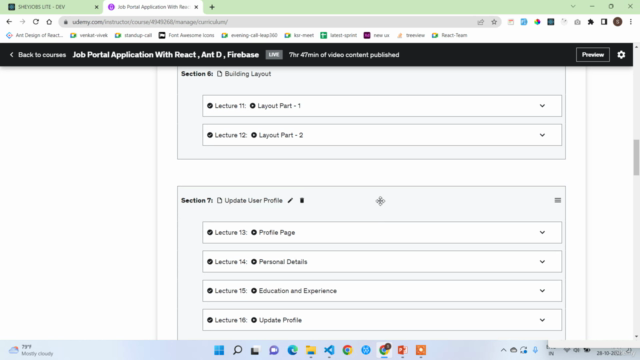This screenshot has width=640, height=360.
Task: Grab the Section 7 reorder handle
Action: pyautogui.click(x=558, y=200)
